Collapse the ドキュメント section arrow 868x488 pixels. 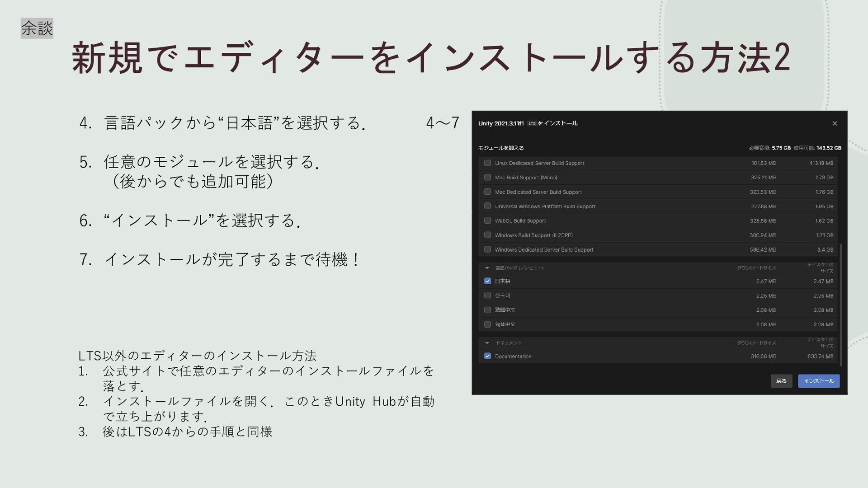(x=487, y=343)
